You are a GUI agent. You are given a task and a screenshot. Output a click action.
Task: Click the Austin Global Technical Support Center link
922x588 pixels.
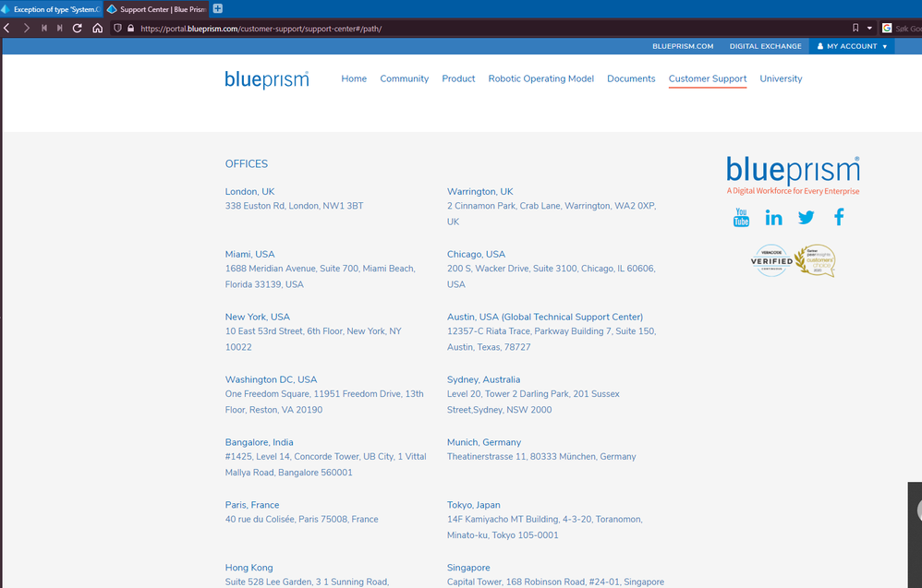546,316
